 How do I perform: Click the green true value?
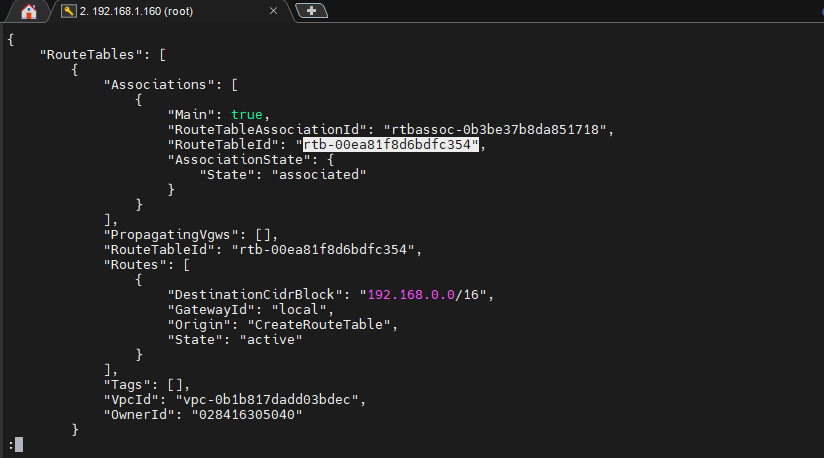pos(246,114)
